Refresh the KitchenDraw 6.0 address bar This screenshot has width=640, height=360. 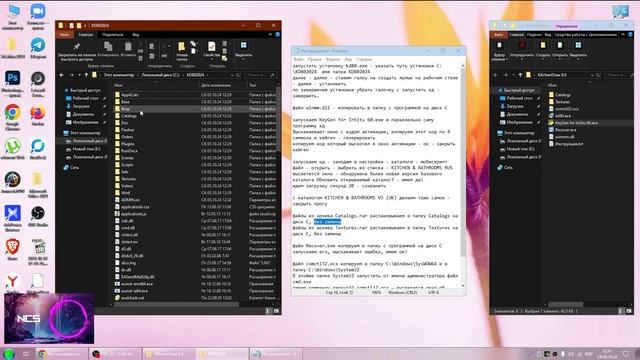tap(598, 75)
